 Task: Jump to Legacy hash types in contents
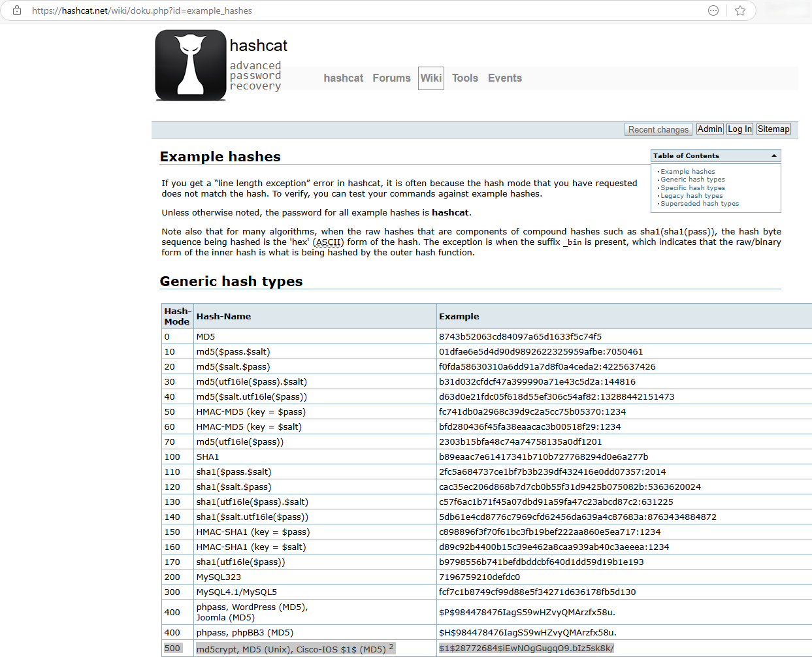(x=692, y=196)
